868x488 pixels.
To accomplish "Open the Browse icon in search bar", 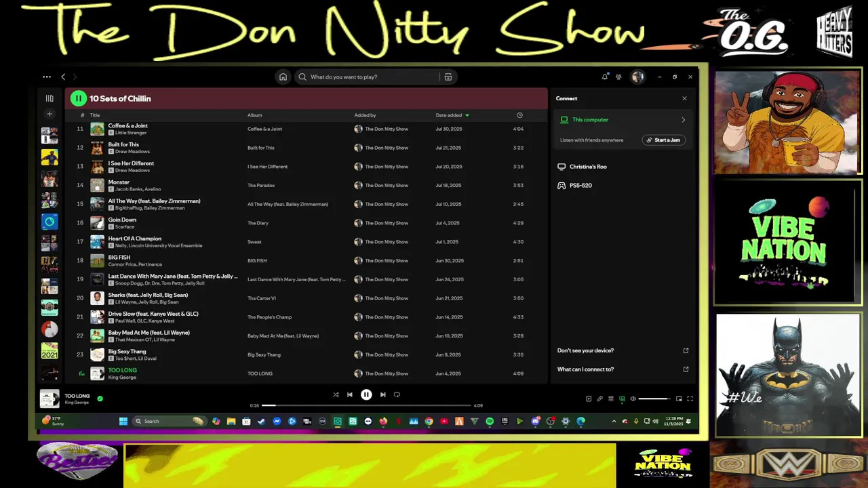I will pyautogui.click(x=448, y=77).
